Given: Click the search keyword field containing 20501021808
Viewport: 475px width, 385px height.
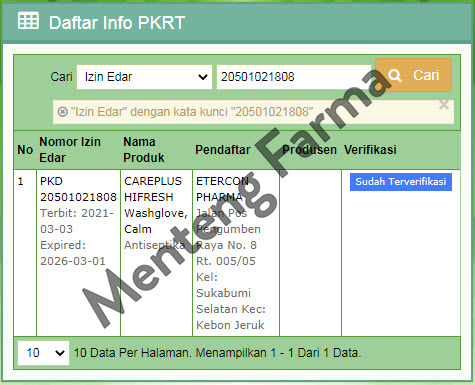Looking at the screenshot, I should click(294, 77).
